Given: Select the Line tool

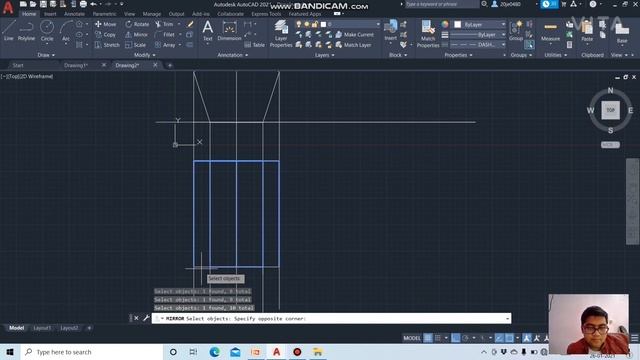Looking at the screenshot, I should tap(9, 31).
